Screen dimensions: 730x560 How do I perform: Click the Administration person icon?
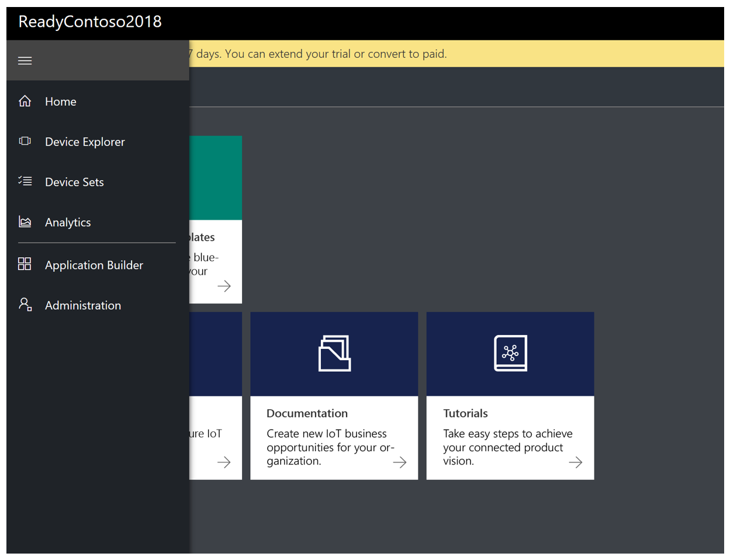(25, 304)
